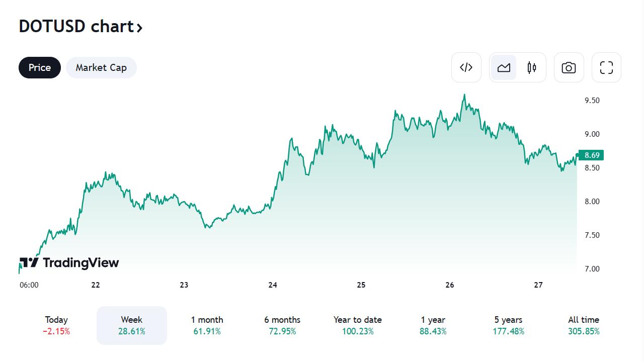The image size is (644, 362).
Task: Click the 26 date axis marker
Action: pyautogui.click(x=450, y=285)
